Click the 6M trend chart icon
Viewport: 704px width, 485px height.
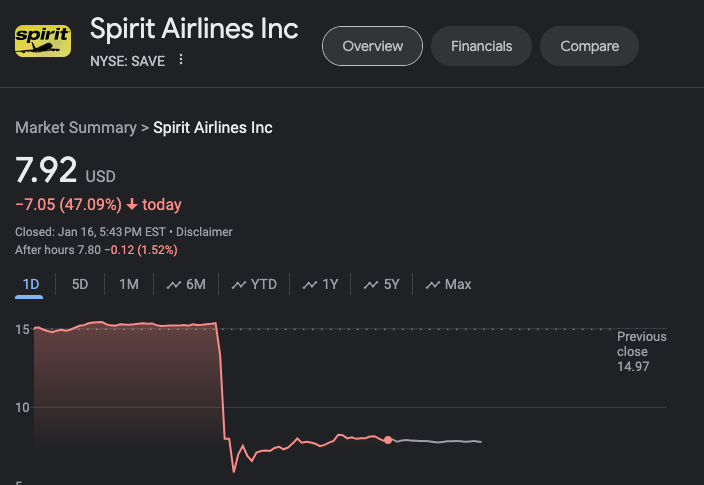pyautogui.click(x=172, y=285)
